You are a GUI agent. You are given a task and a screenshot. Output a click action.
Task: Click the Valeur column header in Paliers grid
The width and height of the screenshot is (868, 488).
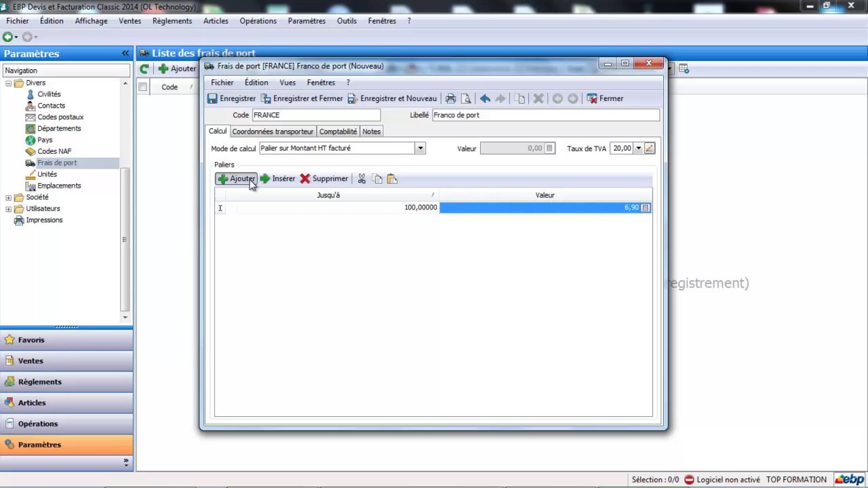[545, 195]
